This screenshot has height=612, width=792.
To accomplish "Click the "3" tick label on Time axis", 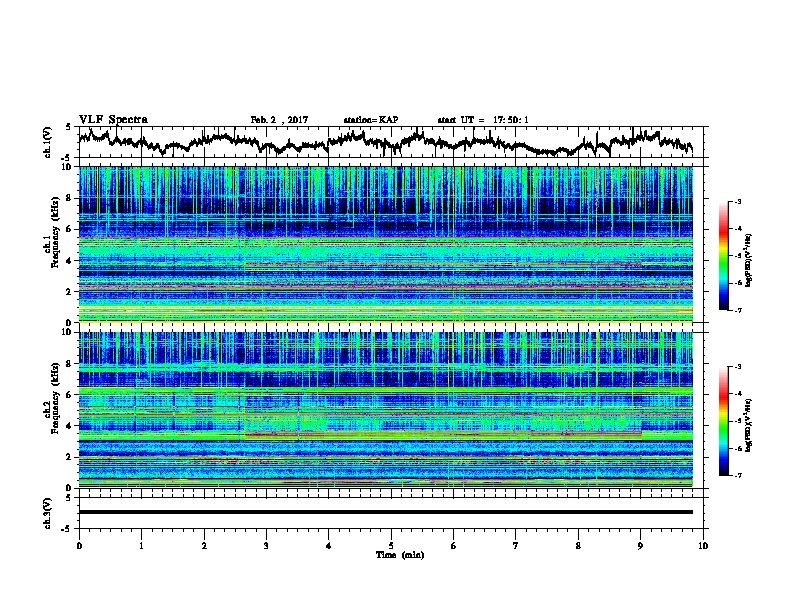I will point(266,546).
